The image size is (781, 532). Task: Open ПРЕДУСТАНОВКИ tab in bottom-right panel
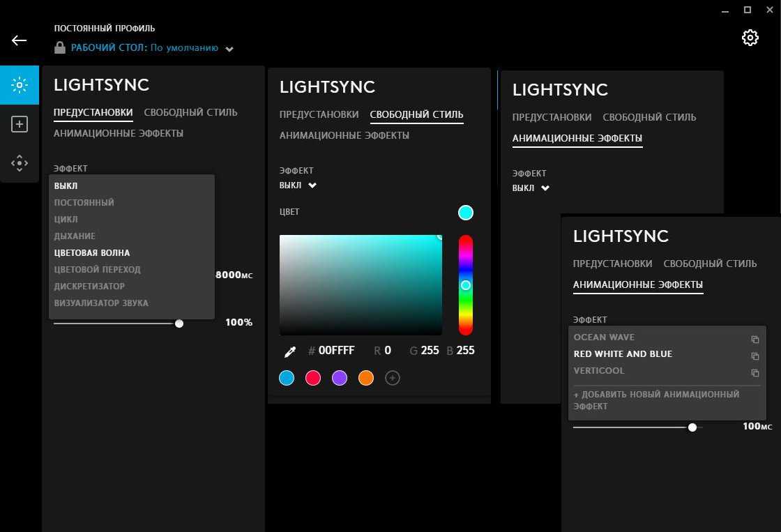coord(613,264)
